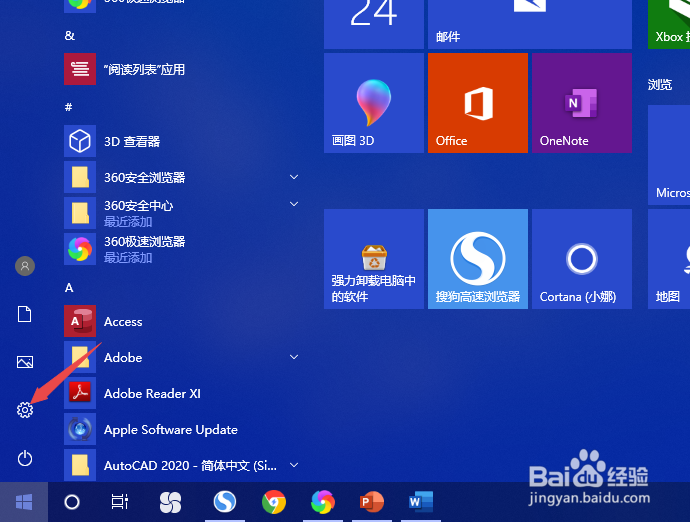The image size is (690, 522).
Task: Open the 画图 3D tile
Action: (374, 103)
